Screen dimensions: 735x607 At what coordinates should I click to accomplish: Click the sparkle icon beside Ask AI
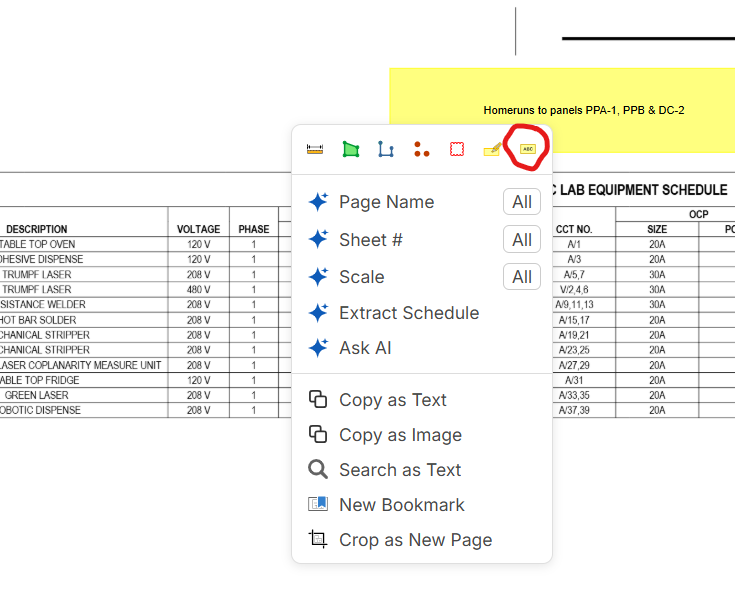click(318, 348)
